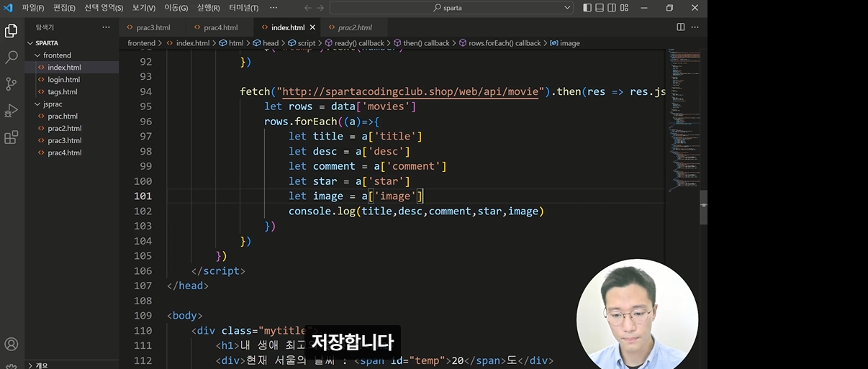This screenshot has width=868, height=369.
Task: Open the 선택 영역(S) menu
Action: tap(104, 8)
